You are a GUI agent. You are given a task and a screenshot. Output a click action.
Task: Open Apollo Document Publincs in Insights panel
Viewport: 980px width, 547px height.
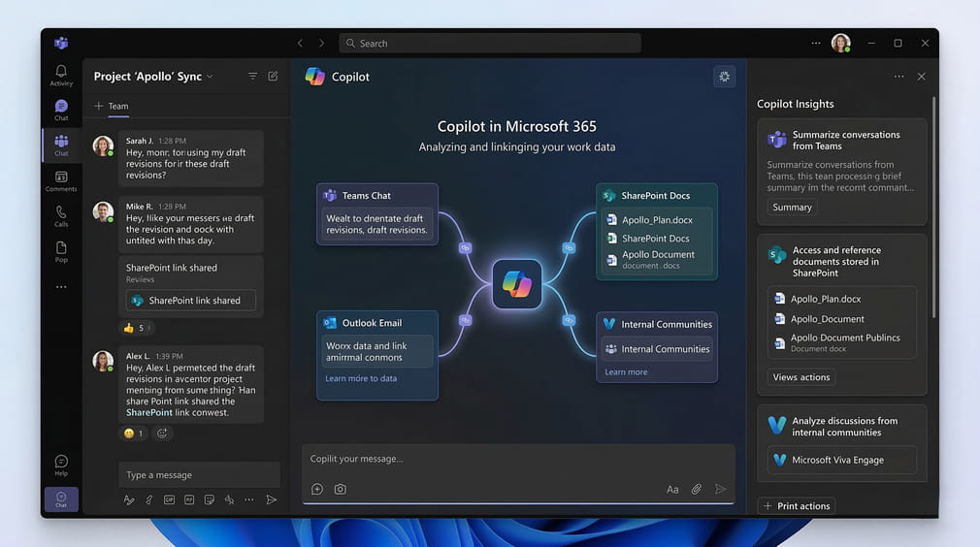coord(837,342)
